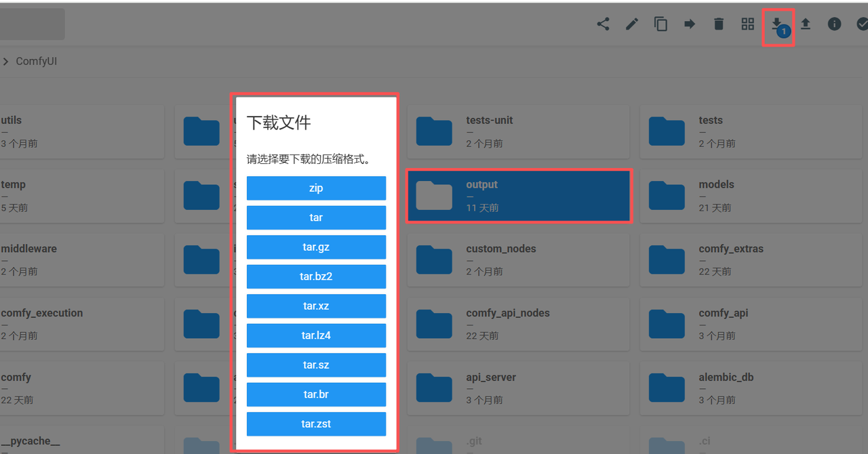Click the copy file icon
This screenshot has height=454, width=868.
(x=660, y=24)
